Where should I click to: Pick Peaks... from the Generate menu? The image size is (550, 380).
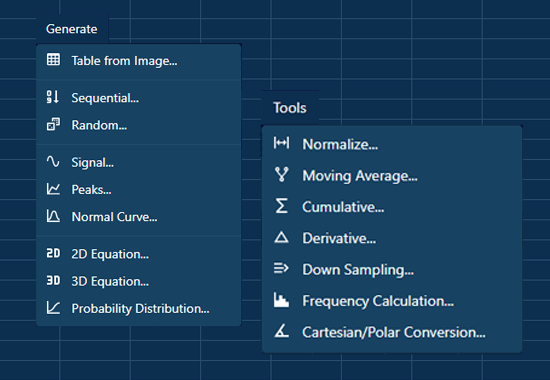pyautogui.click(x=139, y=189)
